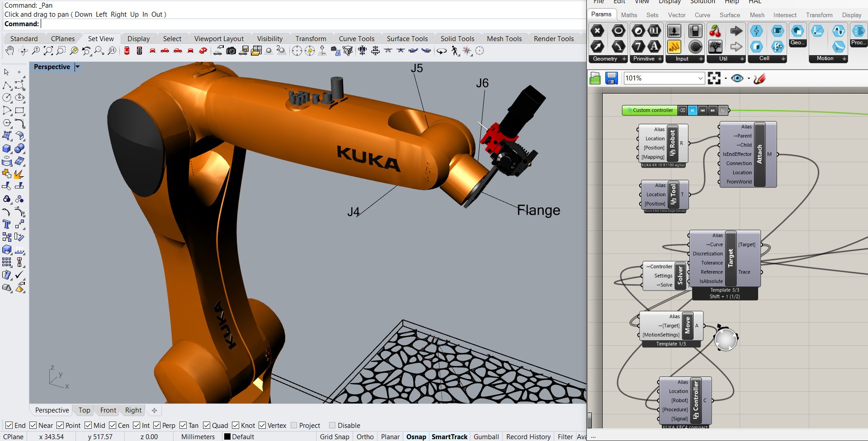
Task: Select the Pan hand tool in Rhino toolbar
Action: (x=9, y=51)
